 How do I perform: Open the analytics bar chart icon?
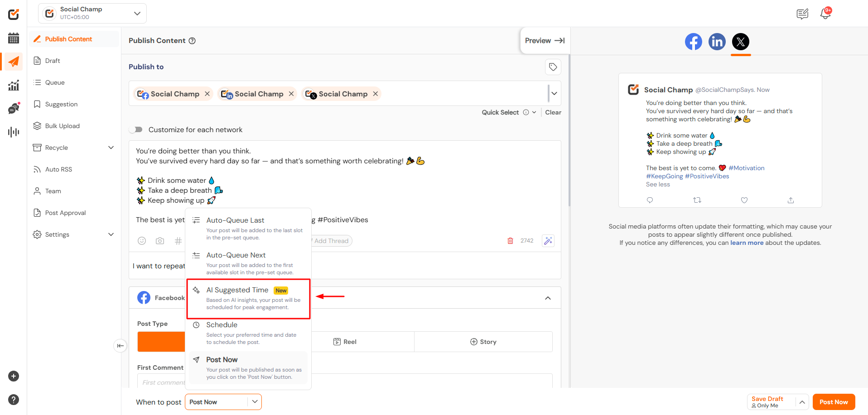[x=14, y=85]
